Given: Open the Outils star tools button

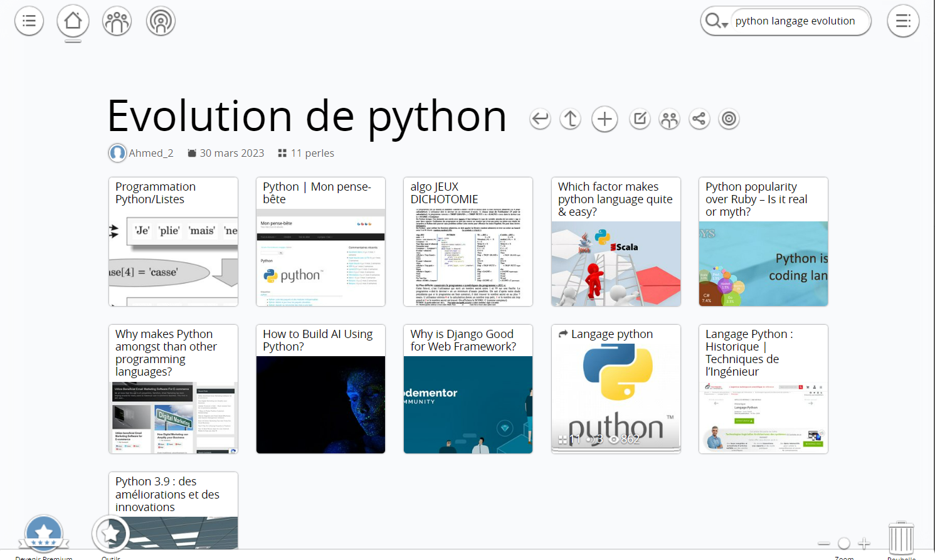Looking at the screenshot, I should [x=111, y=534].
